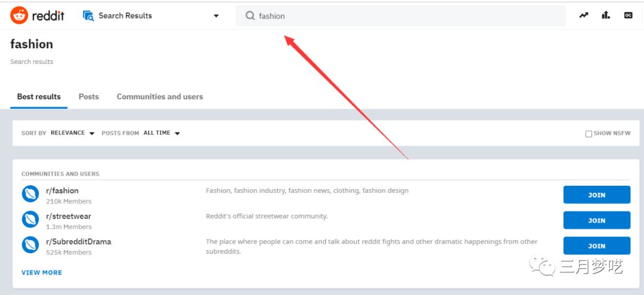The image size is (644, 295).
Task: Click the r/SubredditDrama community avatar
Action: (30, 245)
